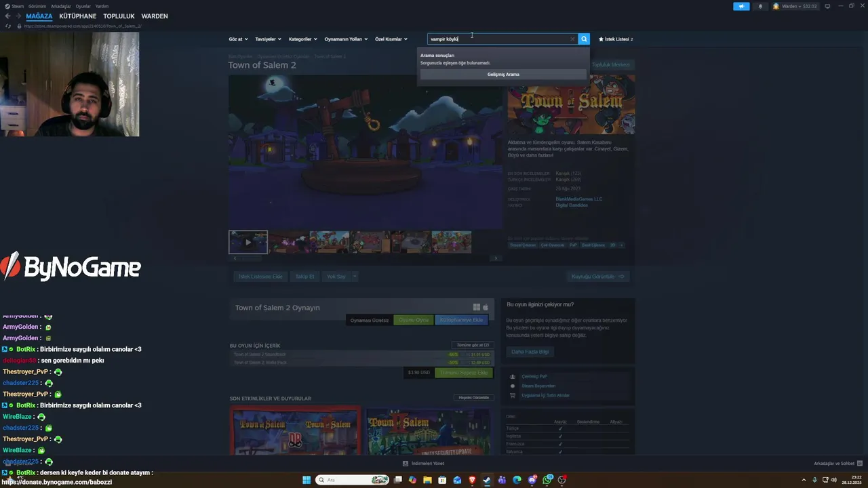
Task: Open the Yardım menu
Action: point(102,6)
